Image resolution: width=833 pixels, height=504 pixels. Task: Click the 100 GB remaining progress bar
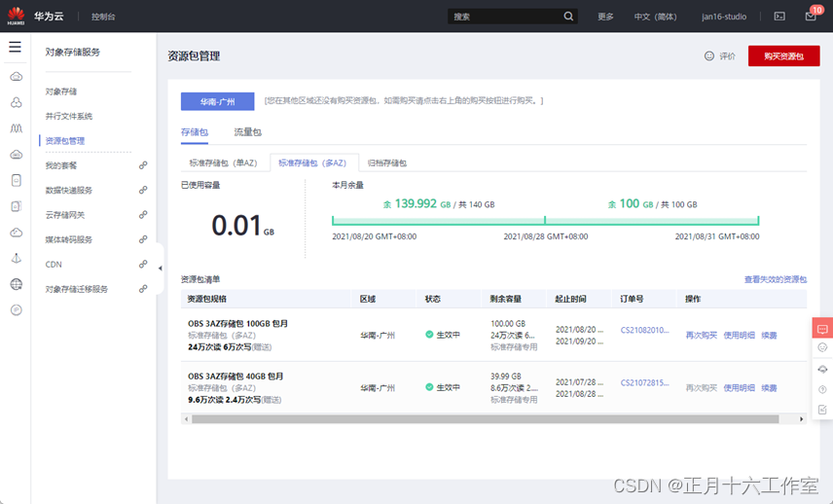[x=652, y=221]
